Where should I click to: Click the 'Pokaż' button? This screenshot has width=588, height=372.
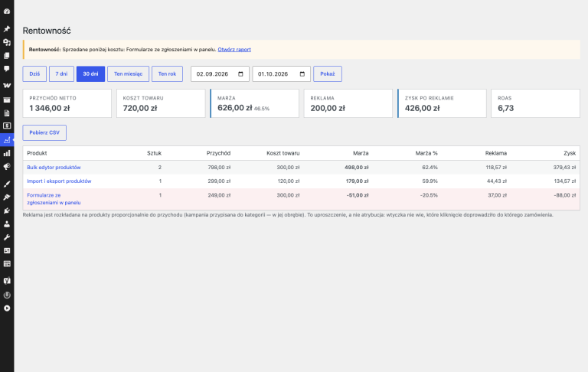click(x=328, y=74)
